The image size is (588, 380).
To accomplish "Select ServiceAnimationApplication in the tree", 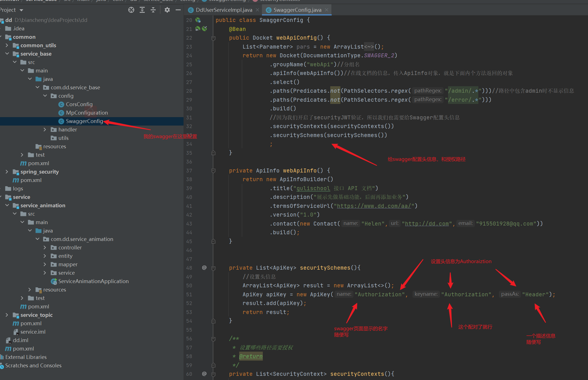I will click(93, 281).
